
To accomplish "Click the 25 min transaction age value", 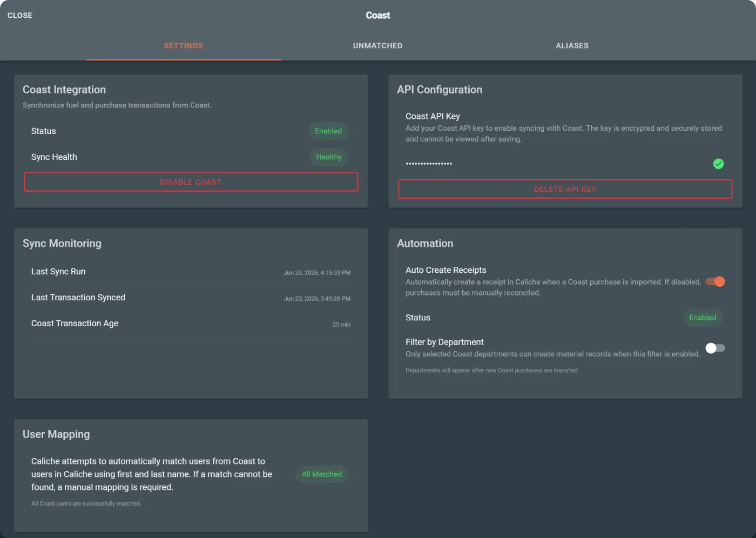I will 341,325.
